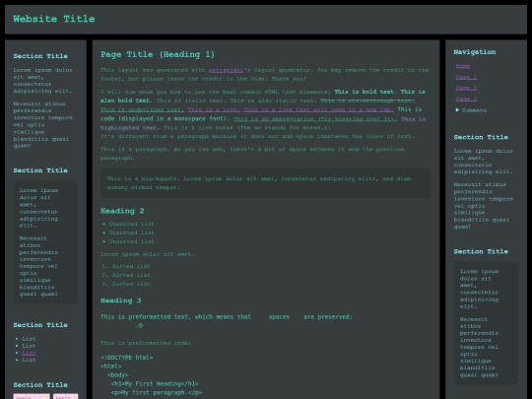
Task: Click the first 'This is italic text.' phrase
Action: [x=192, y=100]
